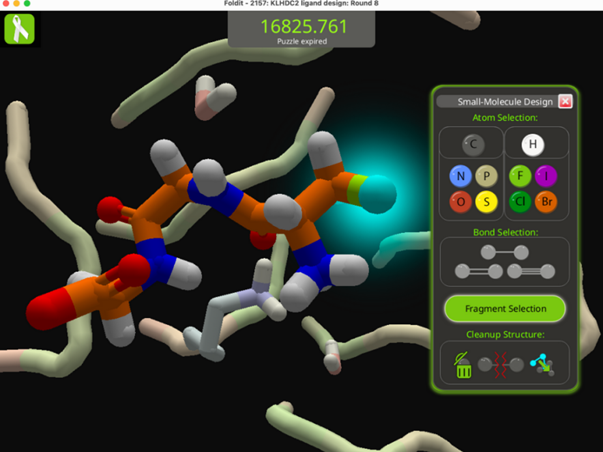Screen dimensions: 603x452
Task: Open the green ribbon Foldit menu
Action: [x=20, y=30]
